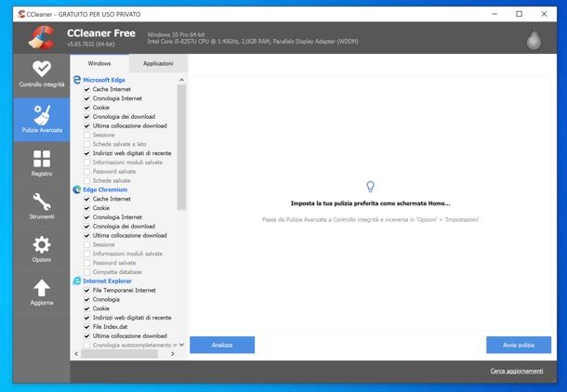Click Microsoft Edge Cronologia dei download label

pyautogui.click(x=124, y=117)
